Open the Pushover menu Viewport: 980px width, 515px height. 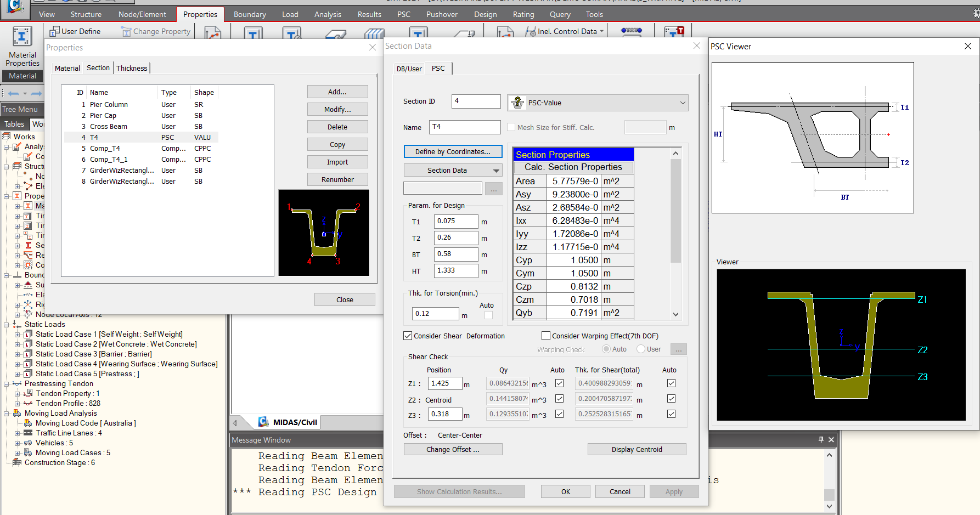[x=441, y=14]
